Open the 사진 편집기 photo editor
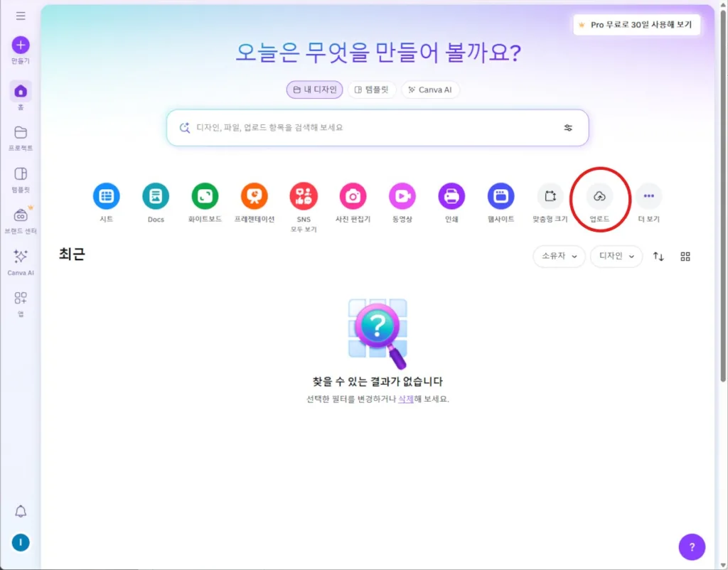Viewport: 728px width, 570px height. coord(353,196)
